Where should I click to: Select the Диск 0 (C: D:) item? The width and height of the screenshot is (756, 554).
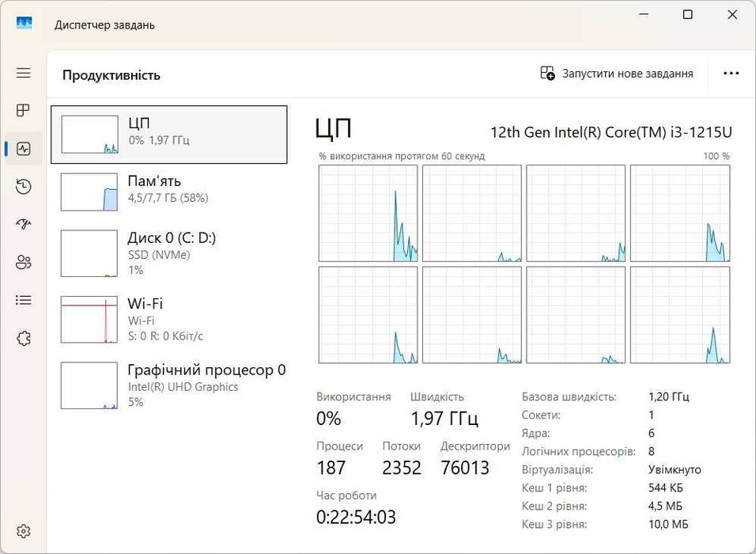[x=169, y=253]
